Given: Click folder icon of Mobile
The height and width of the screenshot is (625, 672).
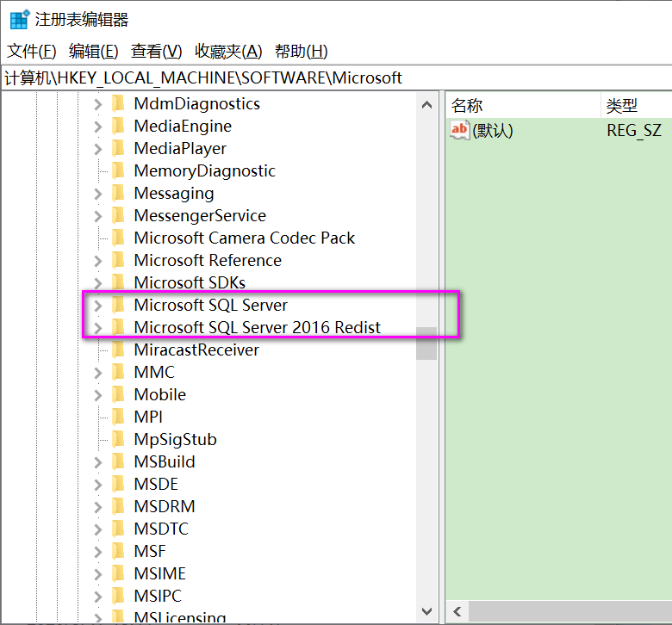Looking at the screenshot, I should tap(118, 394).
